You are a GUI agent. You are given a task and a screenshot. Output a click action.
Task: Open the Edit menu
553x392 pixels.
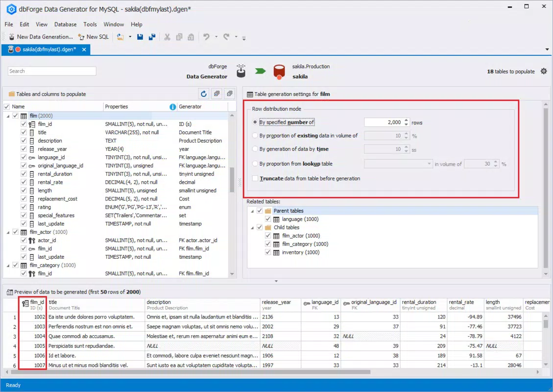24,24
